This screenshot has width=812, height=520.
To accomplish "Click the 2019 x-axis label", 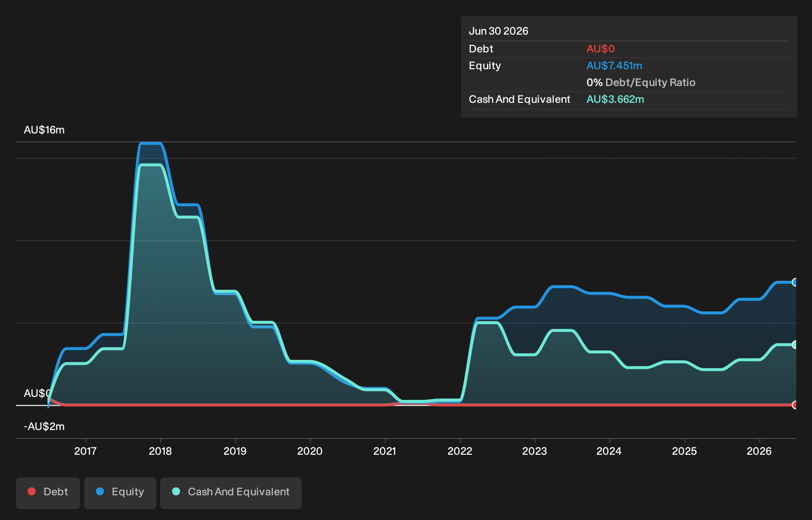I will 235,451.
